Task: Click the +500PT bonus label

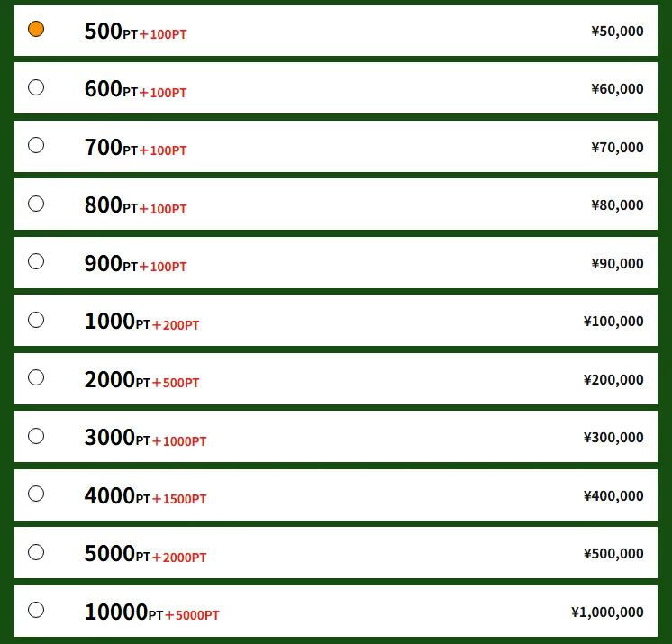Action: [176, 383]
